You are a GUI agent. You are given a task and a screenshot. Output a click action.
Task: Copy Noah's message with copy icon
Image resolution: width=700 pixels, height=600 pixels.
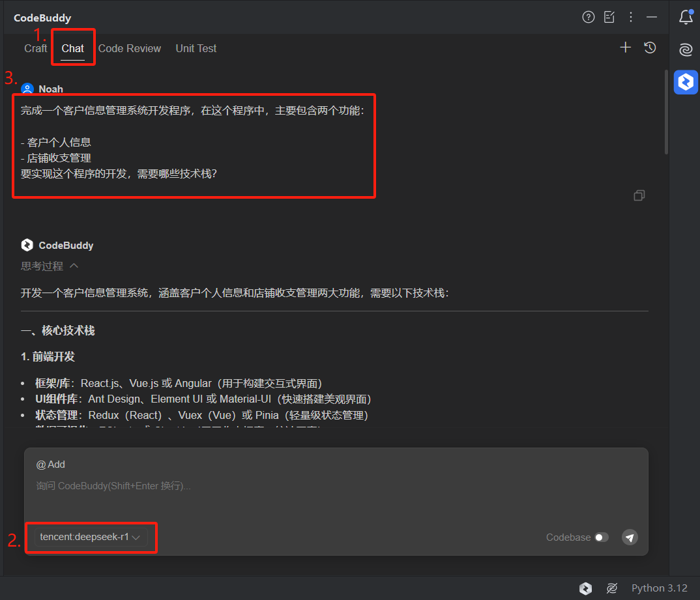(x=639, y=195)
